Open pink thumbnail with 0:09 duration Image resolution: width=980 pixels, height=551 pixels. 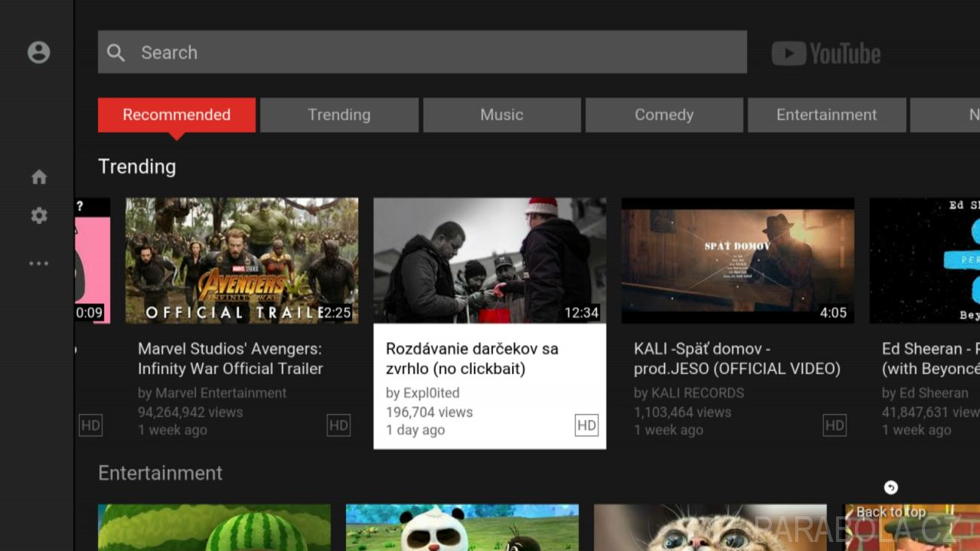tap(93, 261)
